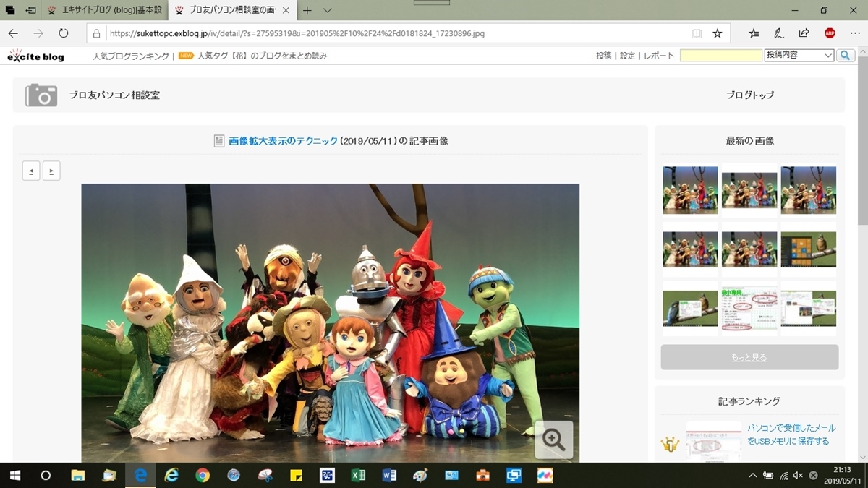The image size is (868, 488).
Task: Open 人気タグ【花】のブログをまとめ読み link
Action: point(262,56)
